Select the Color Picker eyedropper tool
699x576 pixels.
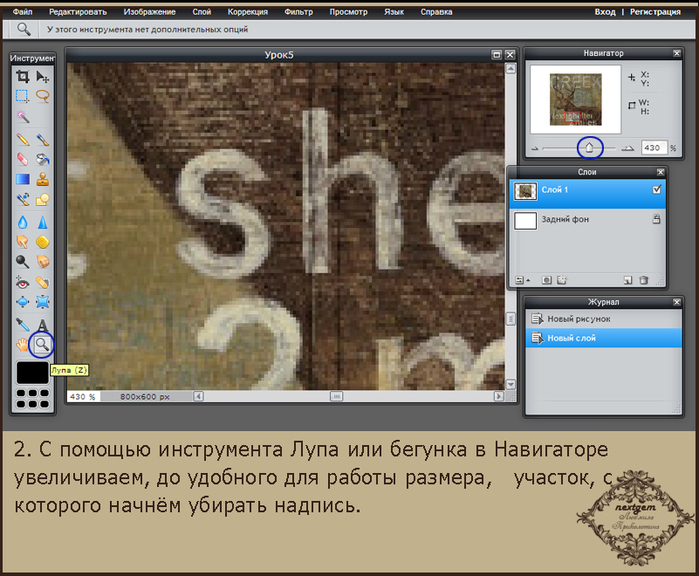pyautogui.click(x=22, y=325)
